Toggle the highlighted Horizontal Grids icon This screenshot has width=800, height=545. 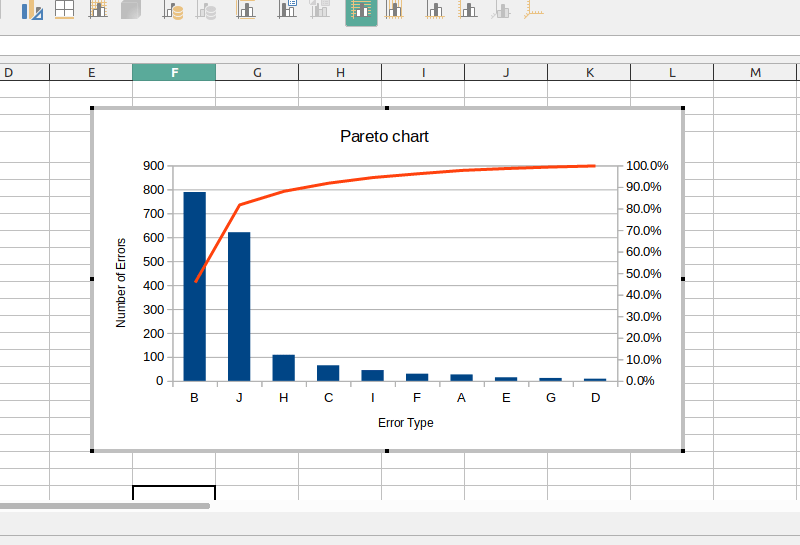pos(361,11)
